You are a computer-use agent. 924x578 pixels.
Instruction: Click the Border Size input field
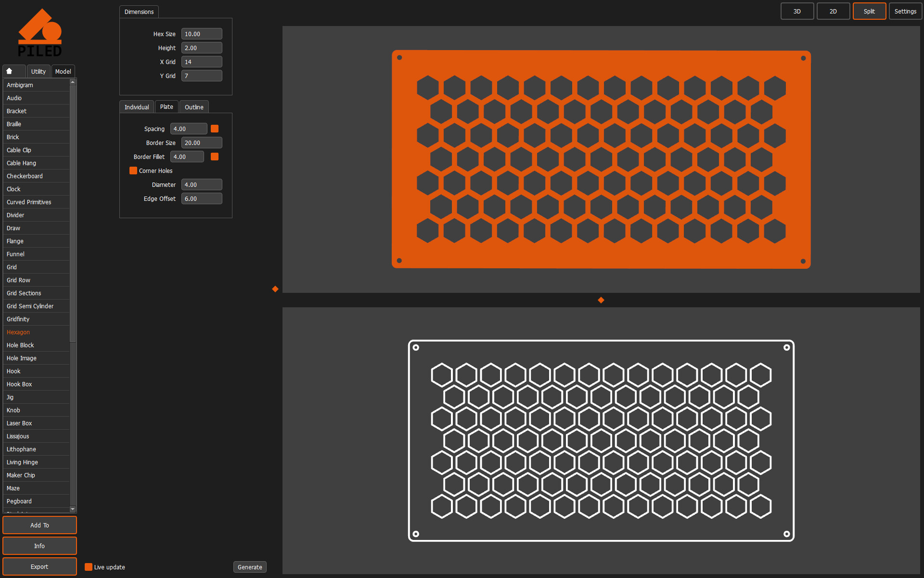pyautogui.click(x=202, y=143)
